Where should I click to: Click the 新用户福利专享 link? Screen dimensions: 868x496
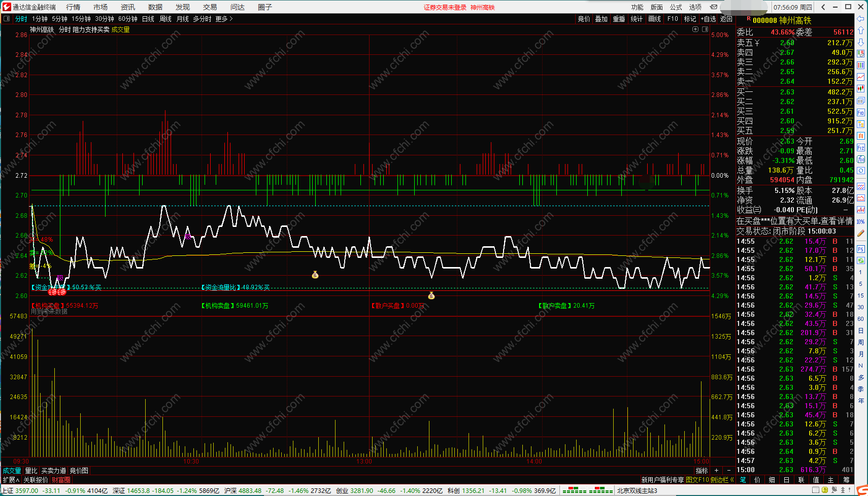(662, 480)
